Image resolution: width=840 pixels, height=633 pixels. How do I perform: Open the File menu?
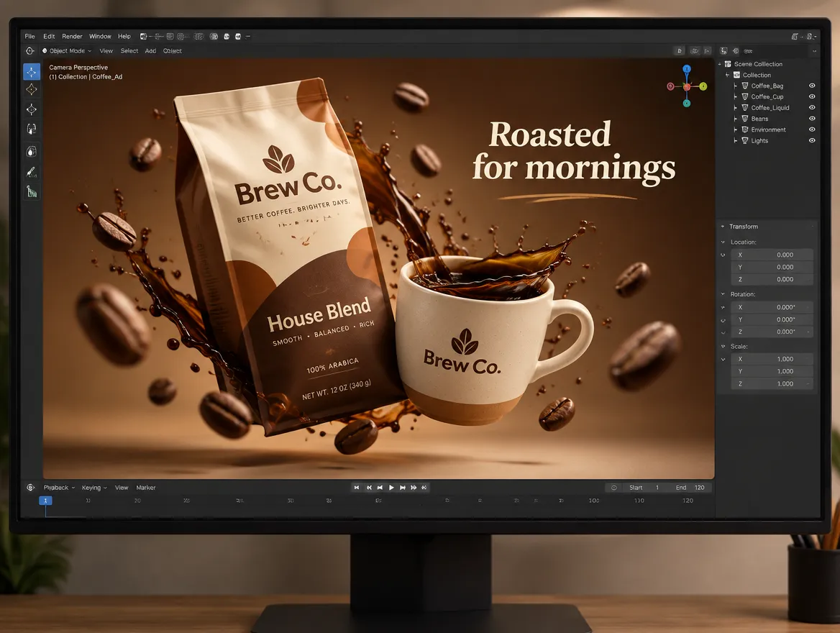pyautogui.click(x=30, y=37)
